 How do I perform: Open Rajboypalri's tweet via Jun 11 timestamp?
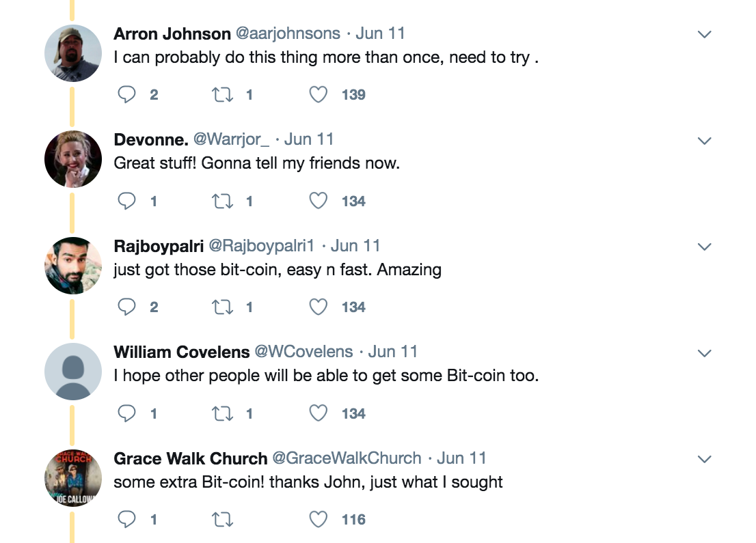[x=355, y=245]
